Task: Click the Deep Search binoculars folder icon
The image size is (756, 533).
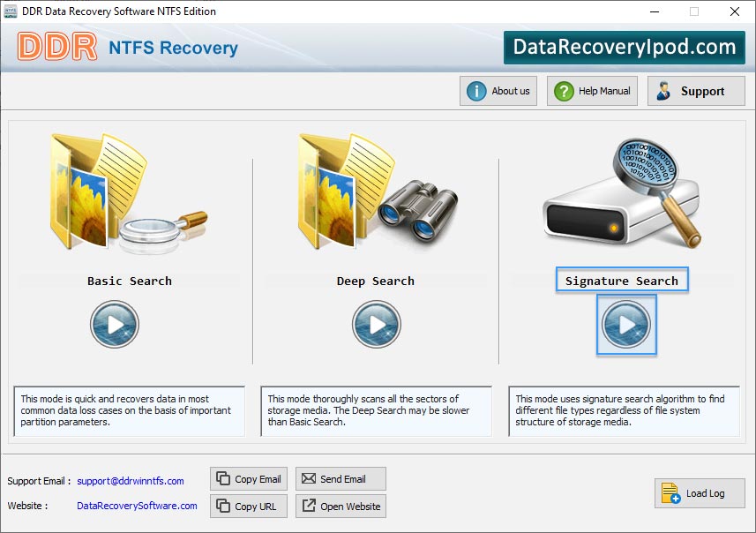Action: pyautogui.click(x=378, y=191)
